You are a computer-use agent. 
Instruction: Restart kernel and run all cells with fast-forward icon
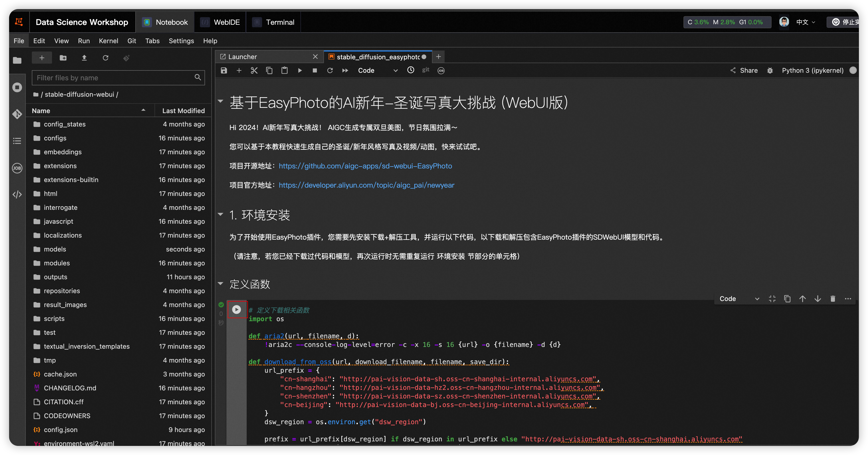point(345,70)
